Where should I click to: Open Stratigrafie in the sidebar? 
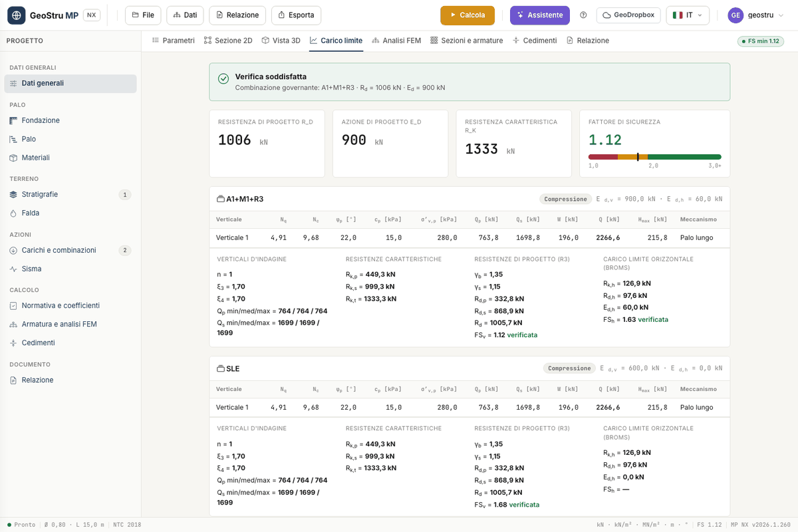tap(70, 195)
